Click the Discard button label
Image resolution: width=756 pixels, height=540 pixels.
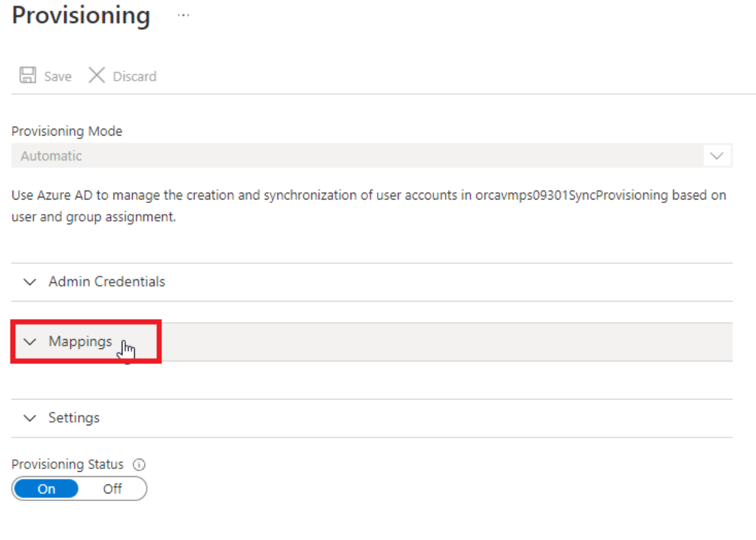(134, 76)
